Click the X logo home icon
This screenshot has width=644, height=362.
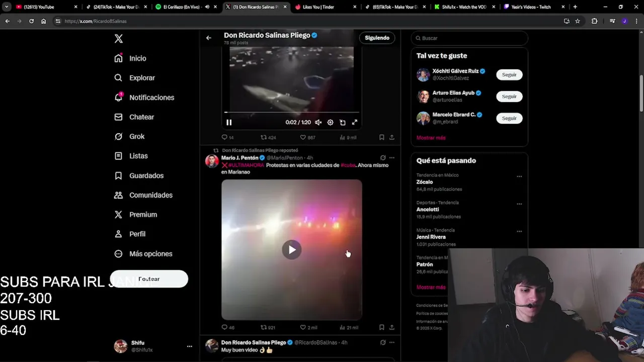[x=119, y=39]
